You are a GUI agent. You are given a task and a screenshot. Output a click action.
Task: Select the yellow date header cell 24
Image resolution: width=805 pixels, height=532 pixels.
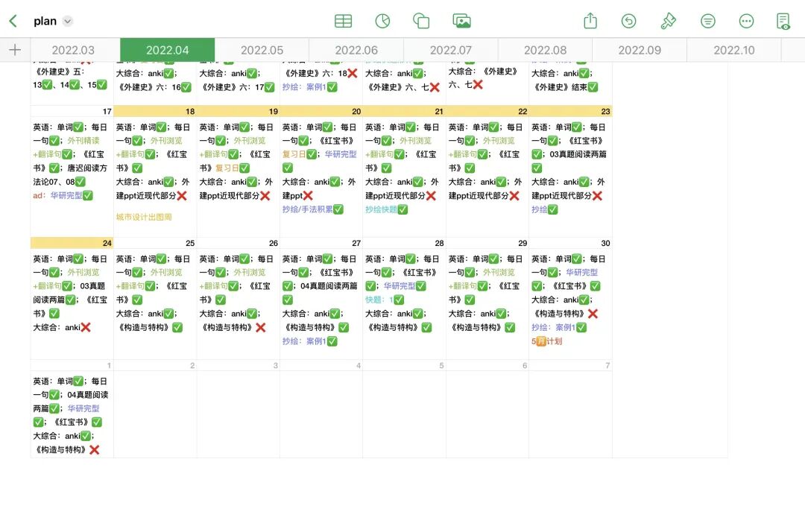[72, 243]
